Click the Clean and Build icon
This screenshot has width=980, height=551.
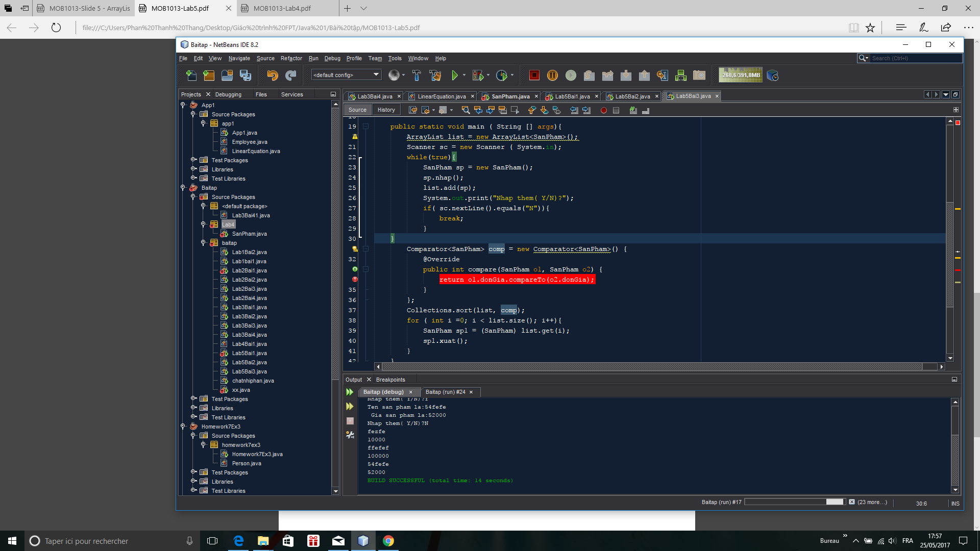point(435,76)
